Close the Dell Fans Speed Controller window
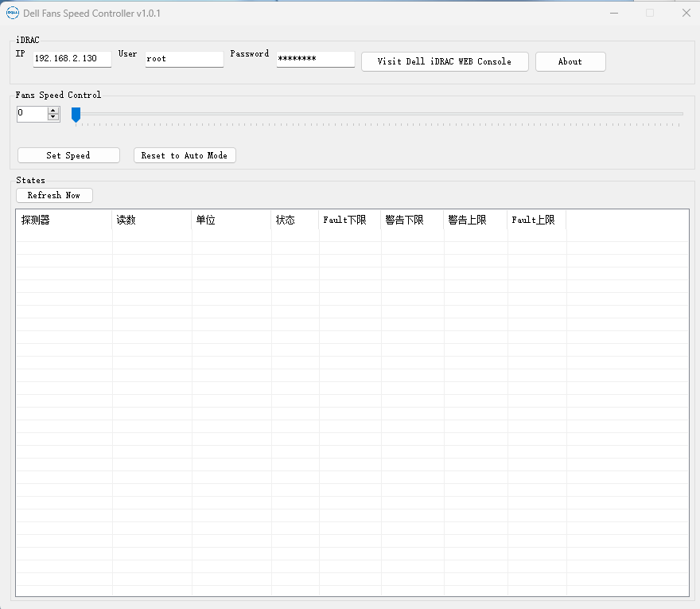Viewport: 700px width, 609px height. pos(686,13)
